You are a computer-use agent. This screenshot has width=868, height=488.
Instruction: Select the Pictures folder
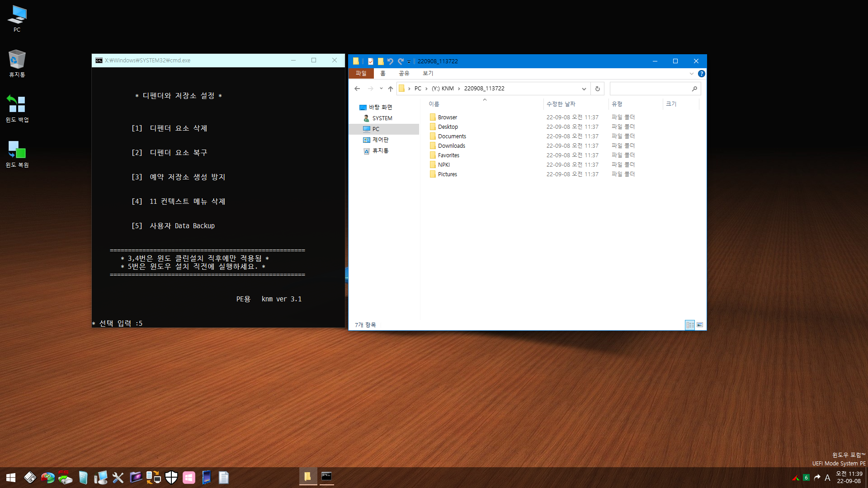447,174
